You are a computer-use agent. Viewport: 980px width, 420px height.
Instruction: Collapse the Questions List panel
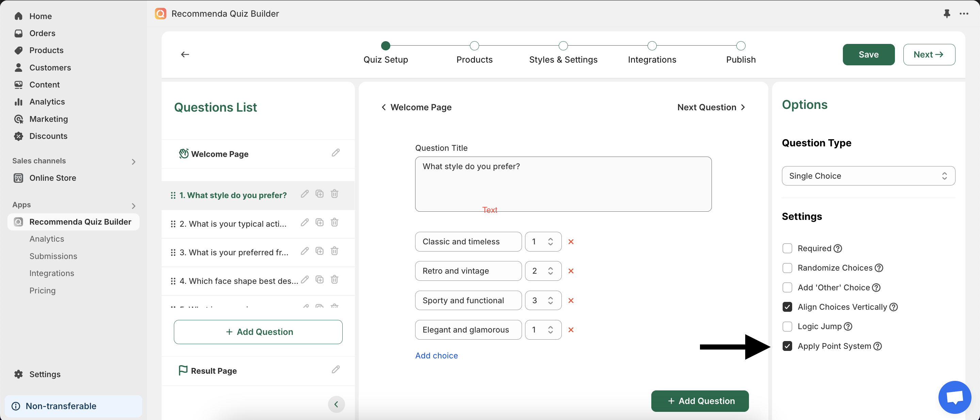pyautogui.click(x=336, y=404)
